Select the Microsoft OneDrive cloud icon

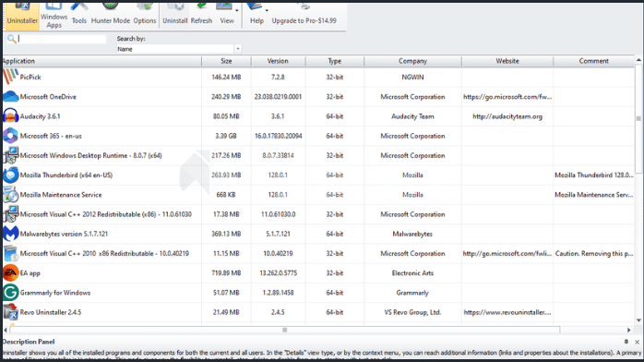11,97
